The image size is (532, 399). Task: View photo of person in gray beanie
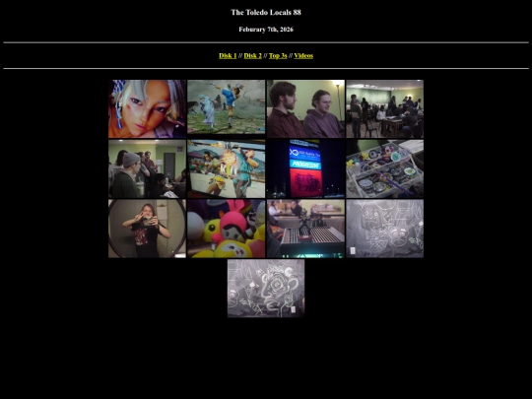tap(147, 168)
